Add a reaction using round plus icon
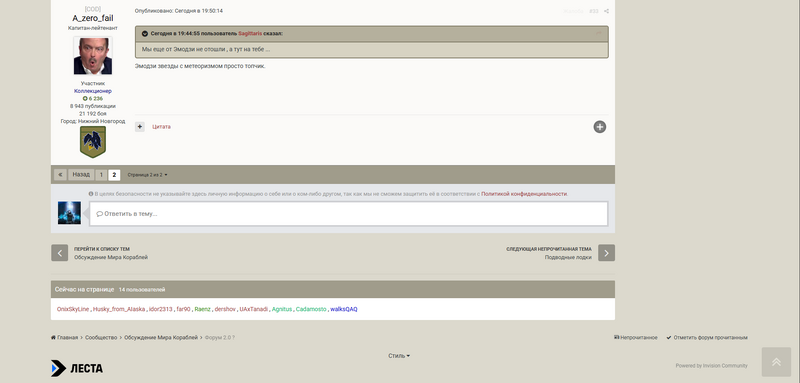The width and height of the screenshot is (800, 383). pyautogui.click(x=599, y=127)
